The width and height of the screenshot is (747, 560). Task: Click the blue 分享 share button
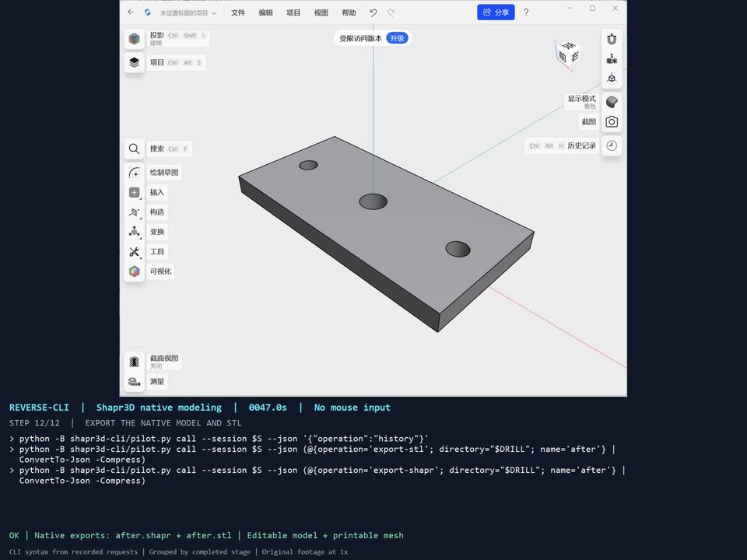pos(496,12)
